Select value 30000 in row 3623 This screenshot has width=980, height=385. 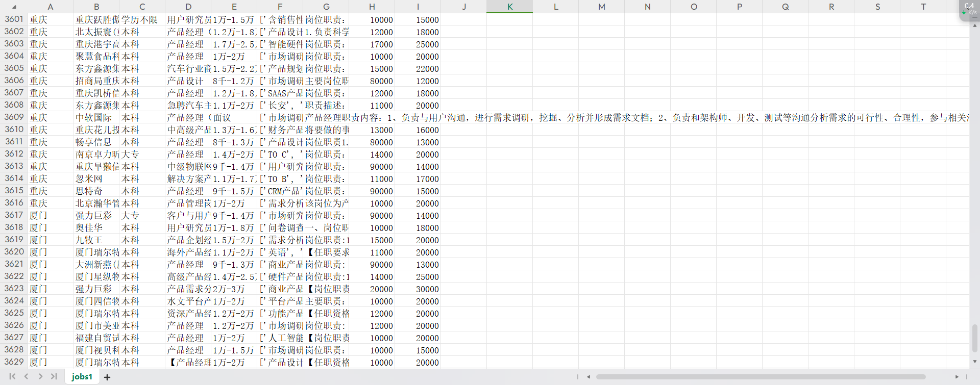[x=418, y=289]
